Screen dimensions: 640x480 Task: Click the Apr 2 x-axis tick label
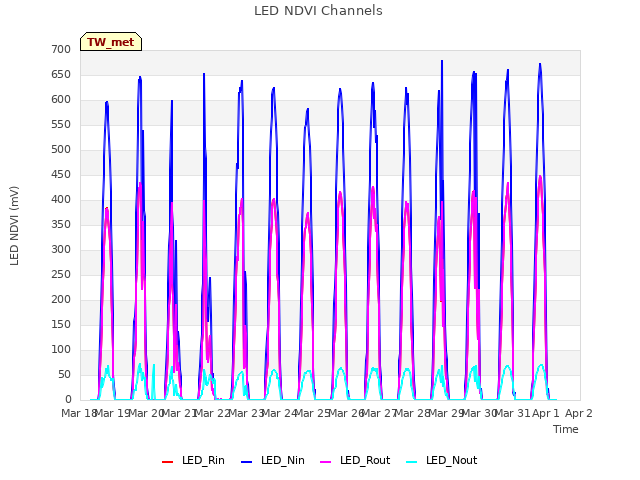(x=579, y=413)
